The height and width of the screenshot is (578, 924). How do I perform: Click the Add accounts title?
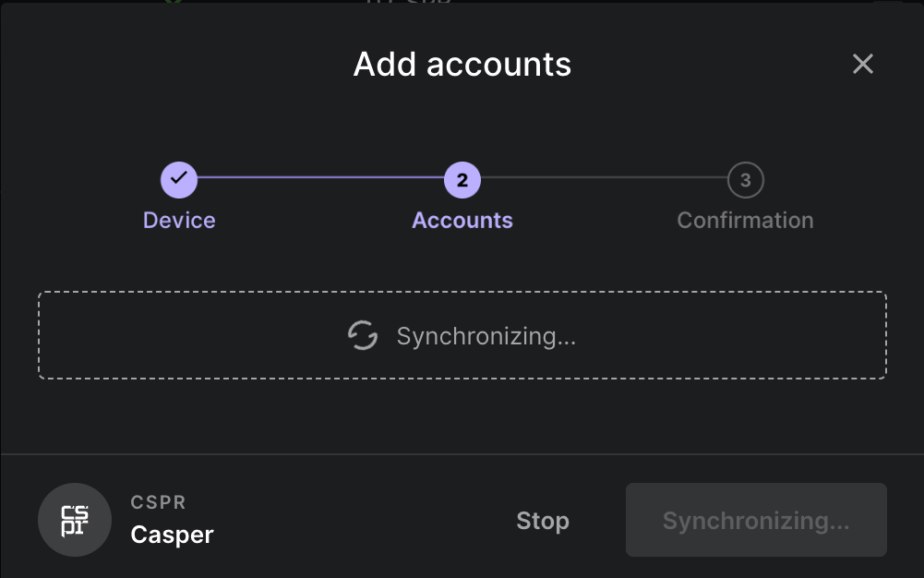point(462,64)
